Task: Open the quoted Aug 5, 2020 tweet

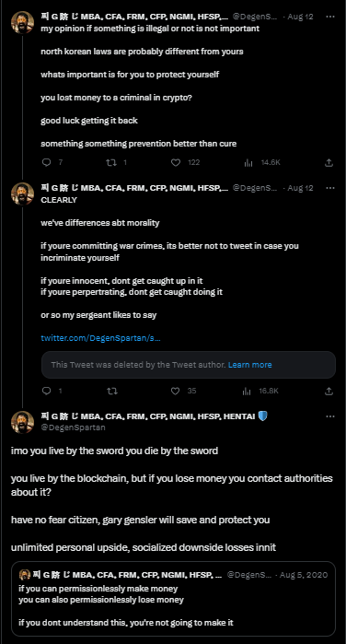Action: pos(173,599)
